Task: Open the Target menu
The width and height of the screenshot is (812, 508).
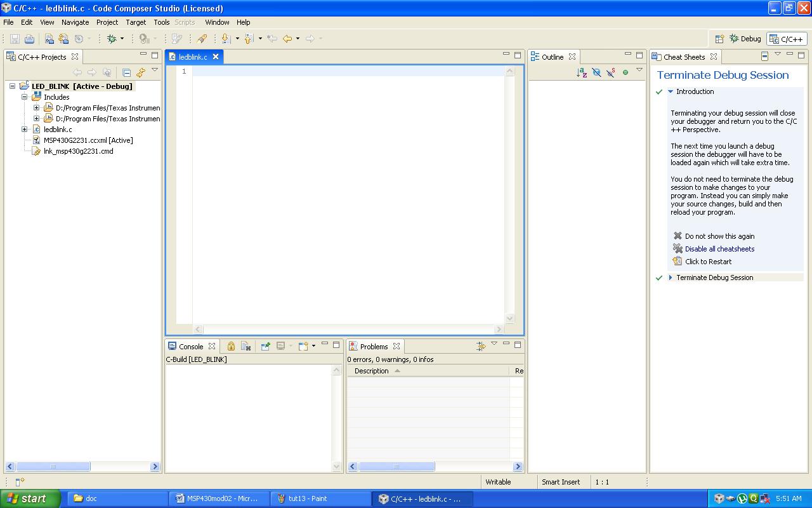Action: (x=136, y=22)
